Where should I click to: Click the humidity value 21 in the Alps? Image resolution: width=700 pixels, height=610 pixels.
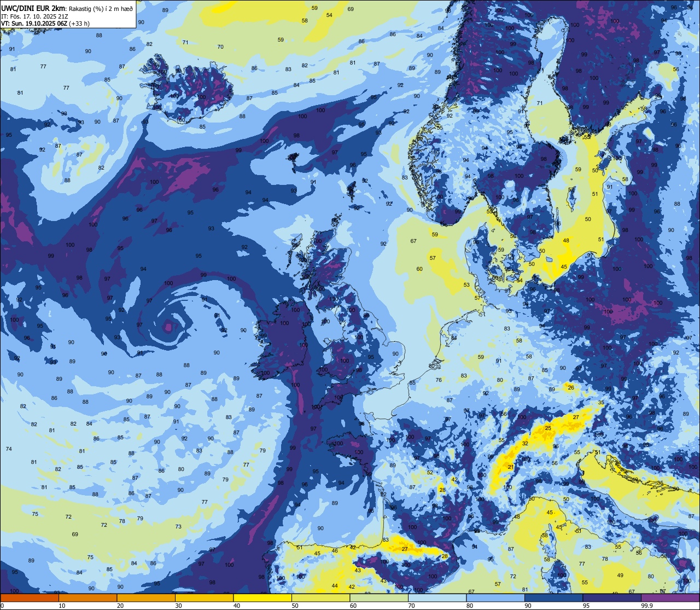[x=511, y=467]
